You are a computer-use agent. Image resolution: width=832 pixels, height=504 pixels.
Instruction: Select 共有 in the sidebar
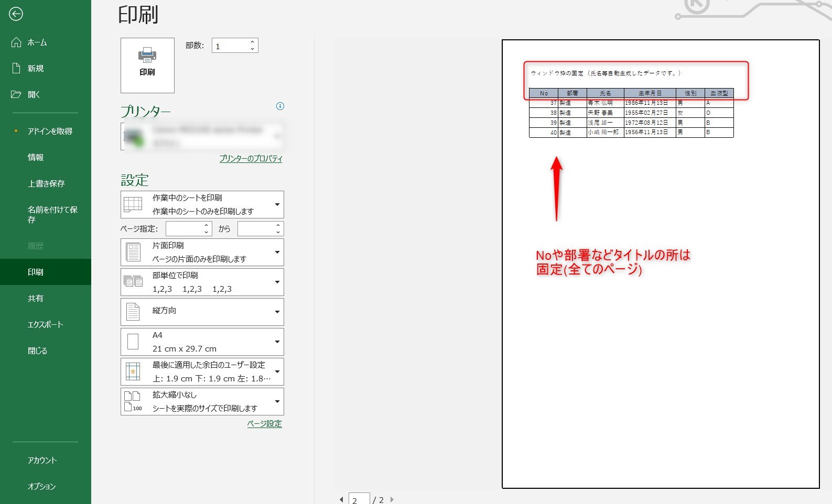pyautogui.click(x=36, y=299)
